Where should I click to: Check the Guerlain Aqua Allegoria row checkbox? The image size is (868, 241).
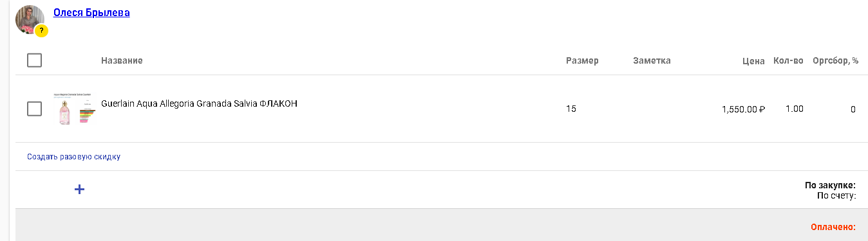[35, 109]
